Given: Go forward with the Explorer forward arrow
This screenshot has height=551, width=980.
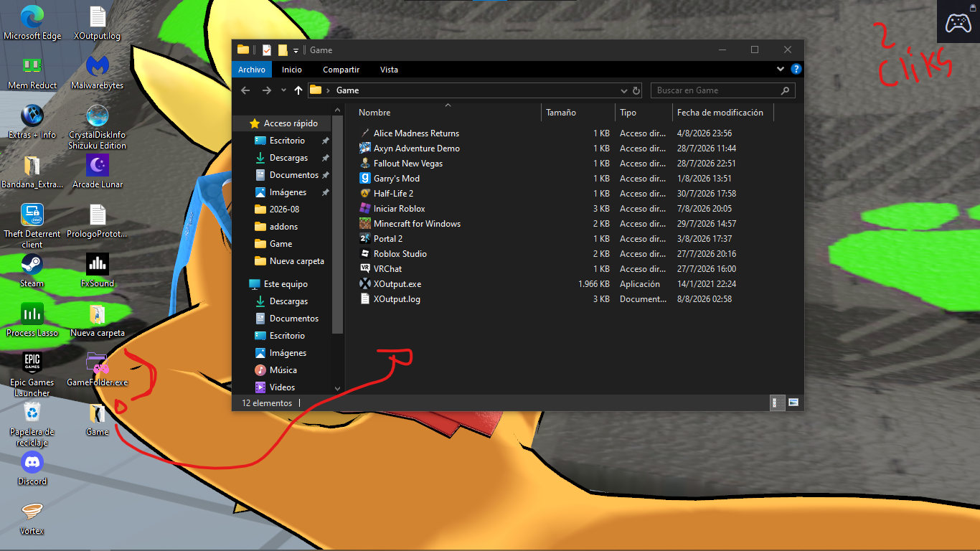Looking at the screenshot, I should click(x=266, y=90).
